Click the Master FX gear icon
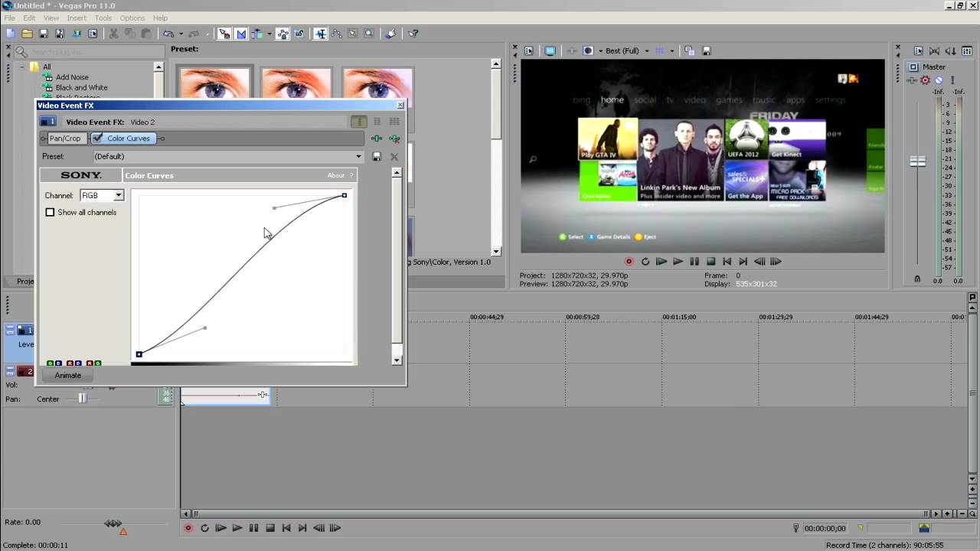Screen dimensions: 980x551 tap(925, 80)
